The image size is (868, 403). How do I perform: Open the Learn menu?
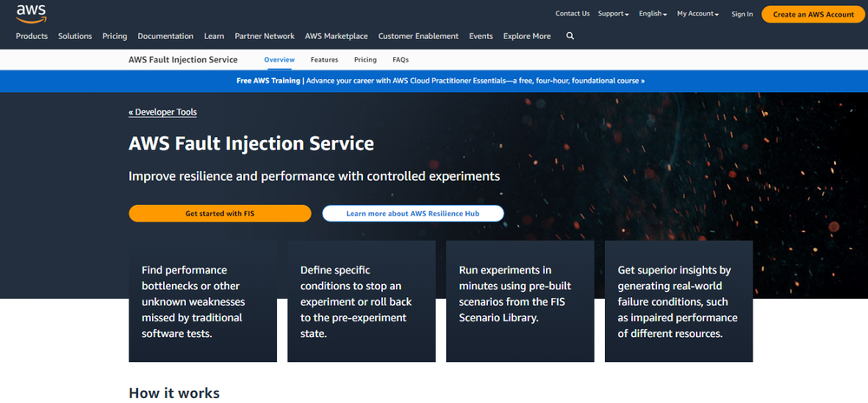214,36
